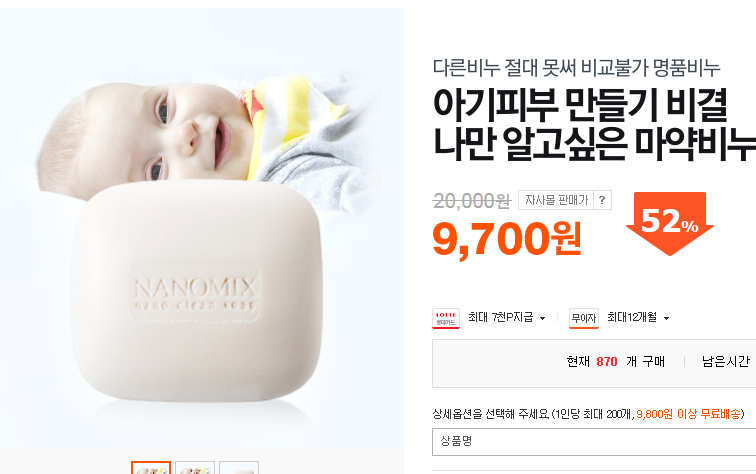Image resolution: width=756 pixels, height=474 pixels.
Task: Open the 최대 7천P지급 card points text
Action: click(500, 317)
